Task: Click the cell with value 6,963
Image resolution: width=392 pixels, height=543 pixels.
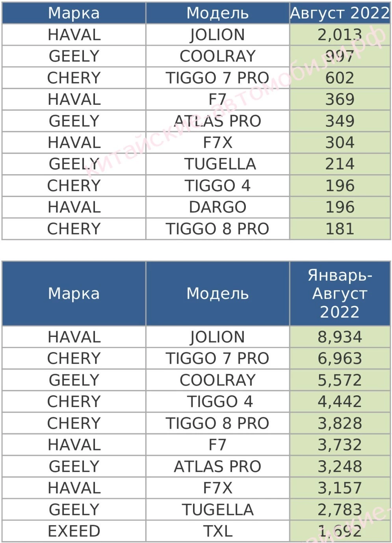Action: point(340,359)
